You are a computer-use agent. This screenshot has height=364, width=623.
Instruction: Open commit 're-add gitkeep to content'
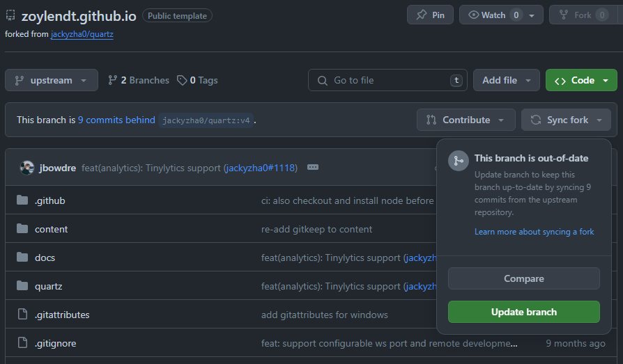point(316,229)
